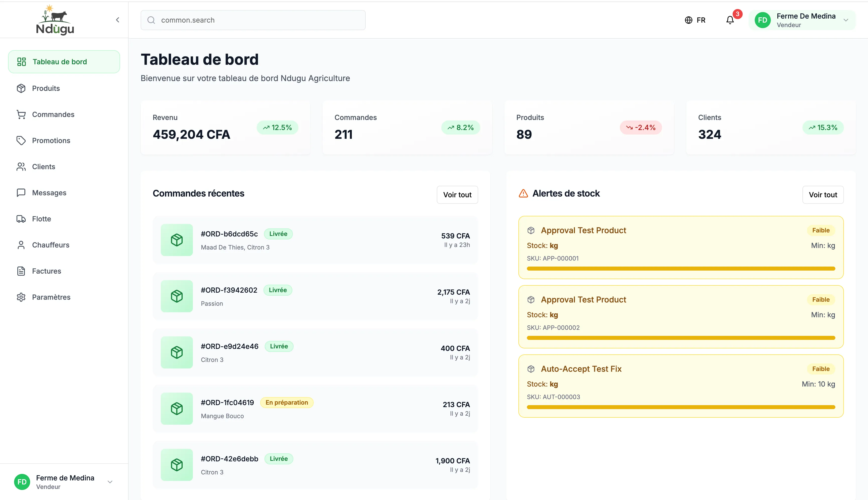Viewport: 868px width, 500px height.
Task: Click the package icon of order #ORD-1fc04619
Action: tap(177, 409)
